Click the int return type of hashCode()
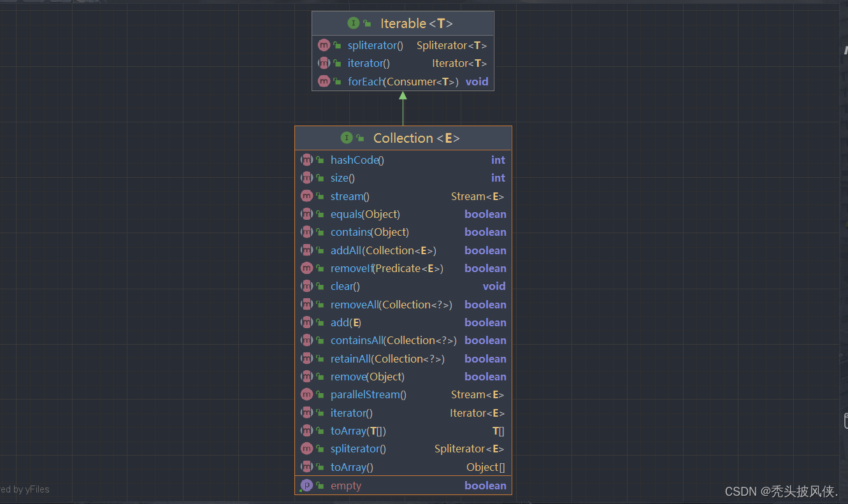Viewport: 848px width, 504px height. [x=498, y=160]
